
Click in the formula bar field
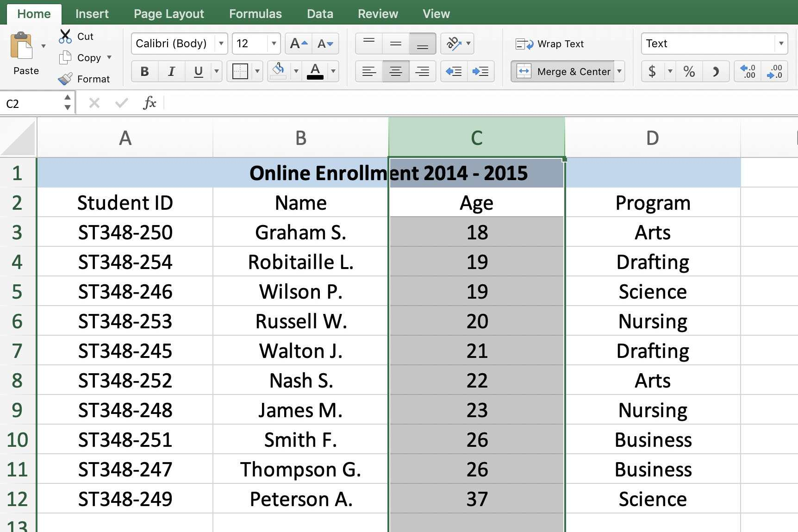coord(481,103)
